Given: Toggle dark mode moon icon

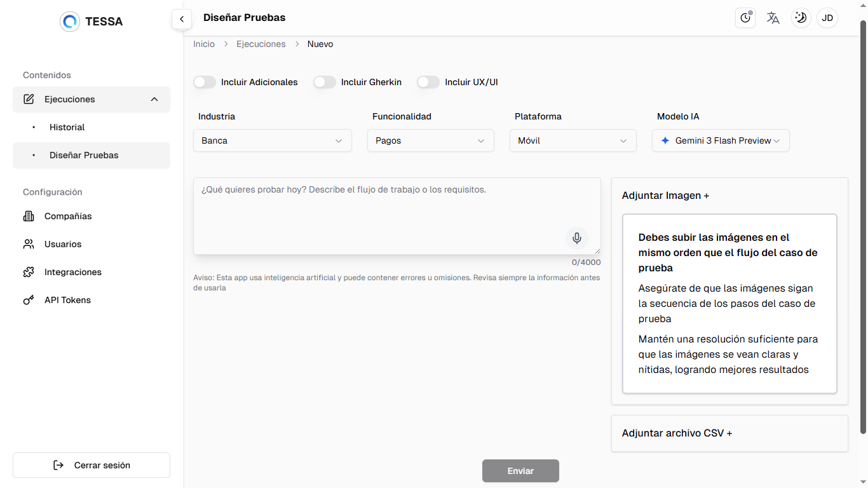Looking at the screenshot, I should point(801,18).
